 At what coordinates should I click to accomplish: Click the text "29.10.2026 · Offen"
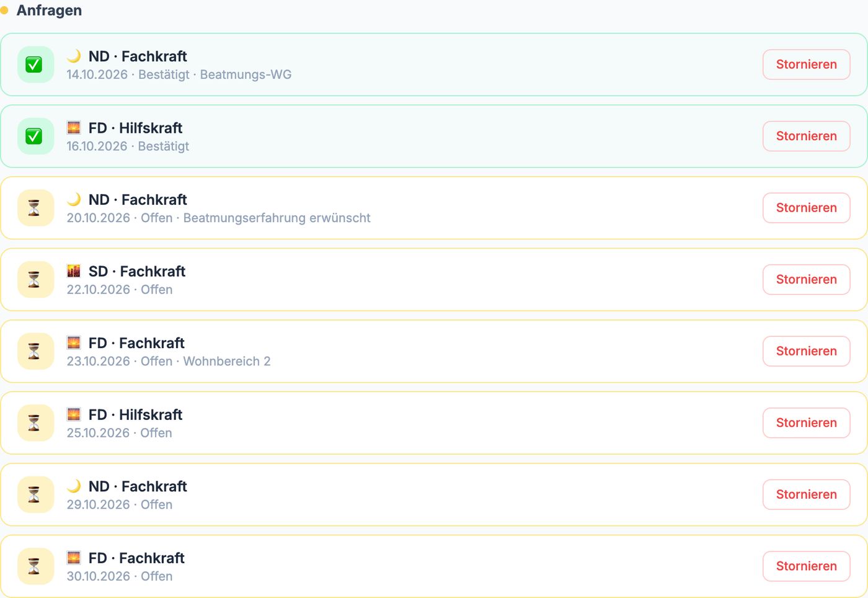click(x=120, y=504)
